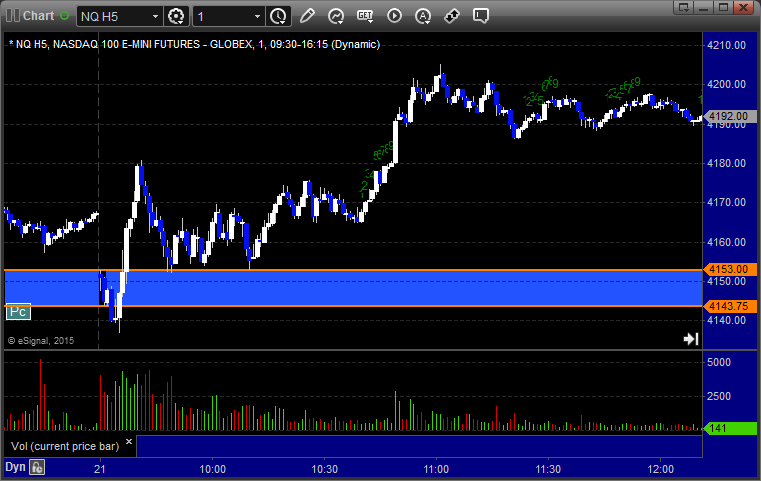Click the 2500 volume axis label
The width and height of the screenshot is (761, 481).
[x=719, y=397]
